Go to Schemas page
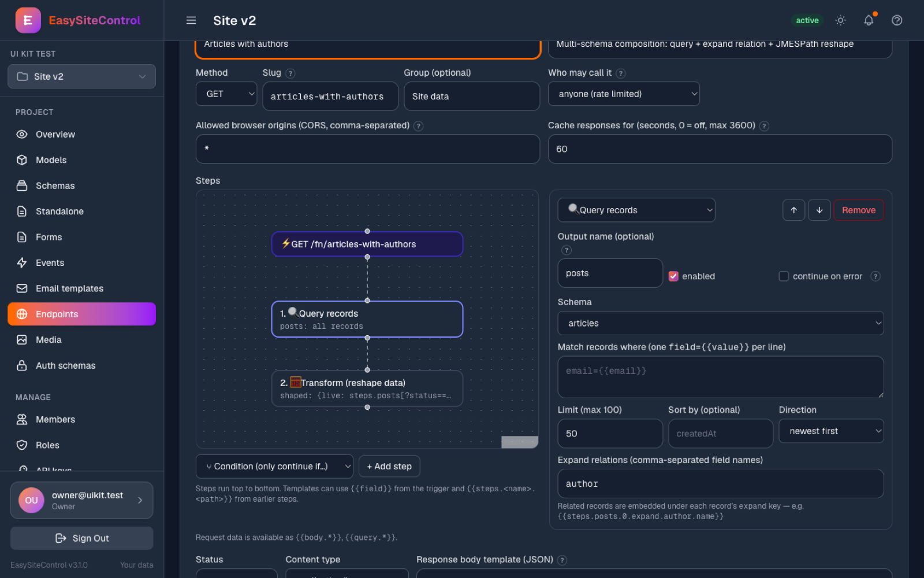The height and width of the screenshot is (578, 924). point(81,186)
